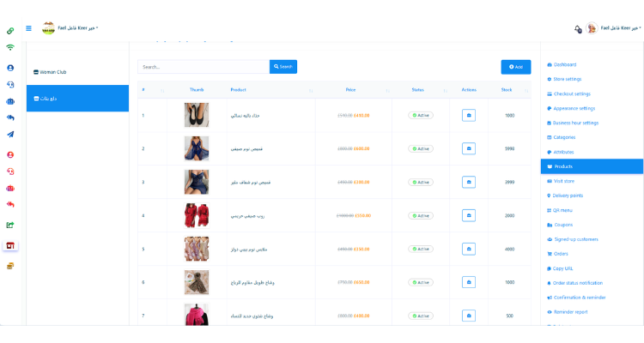Image resolution: width=644 pixels, height=343 pixels.
Task: Click the black shoes thumbnail in row 1
Action: pyautogui.click(x=196, y=115)
